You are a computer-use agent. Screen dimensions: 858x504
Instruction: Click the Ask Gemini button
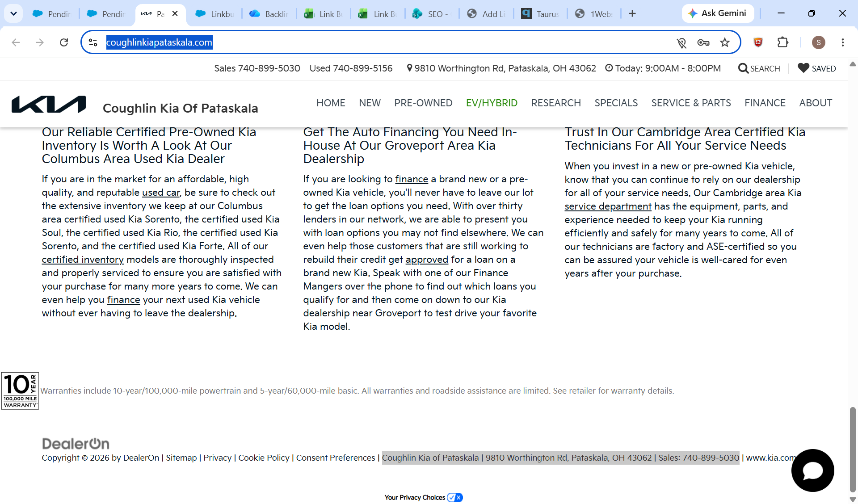click(718, 13)
